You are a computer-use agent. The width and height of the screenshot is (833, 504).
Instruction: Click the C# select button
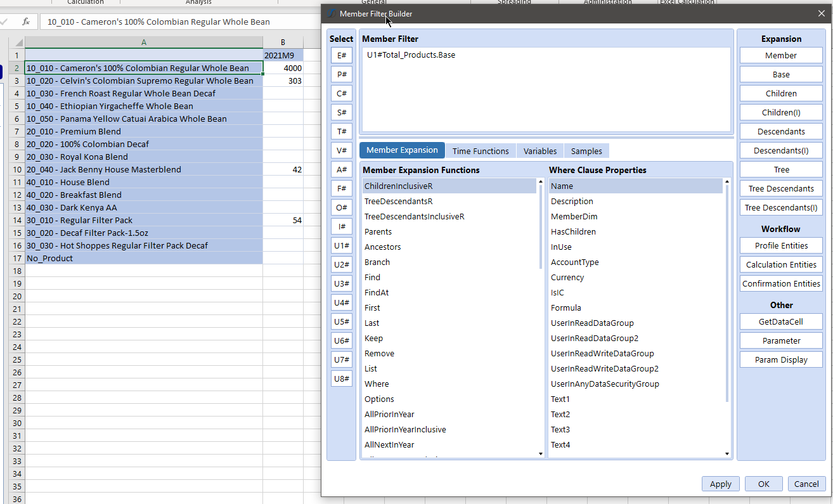pos(342,93)
